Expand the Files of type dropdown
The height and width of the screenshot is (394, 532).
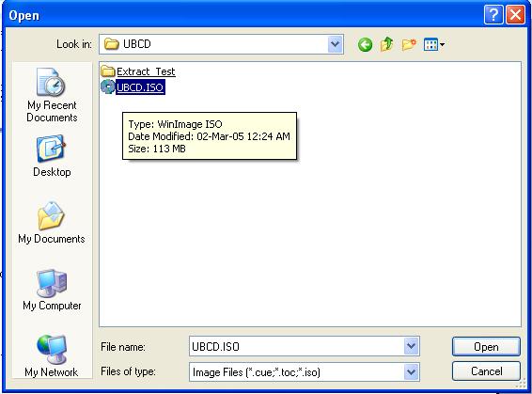coord(411,372)
